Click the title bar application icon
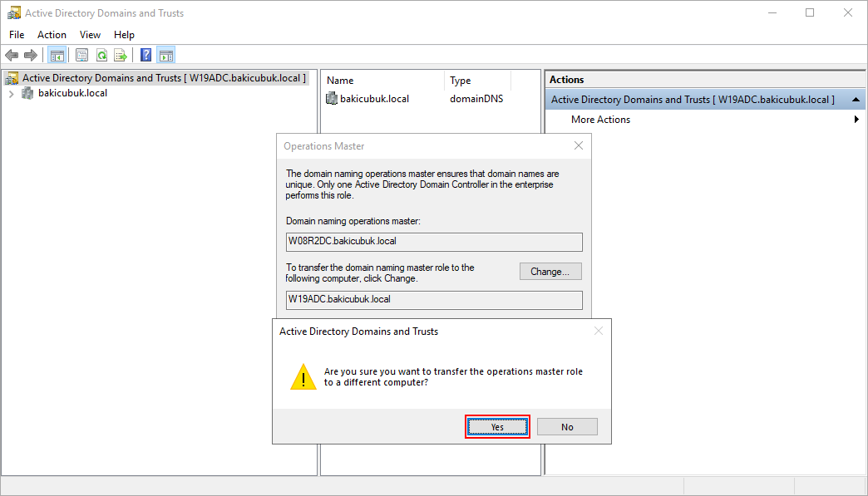 14,12
